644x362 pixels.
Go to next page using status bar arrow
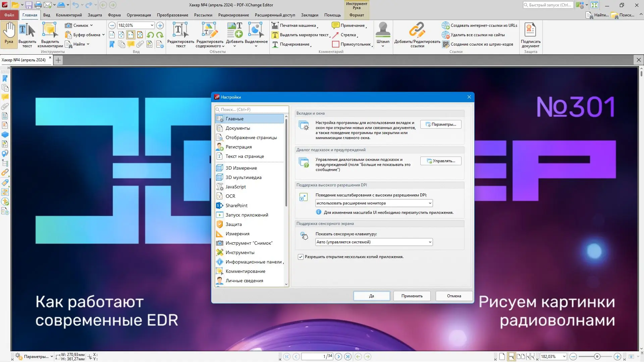point(338,357)
